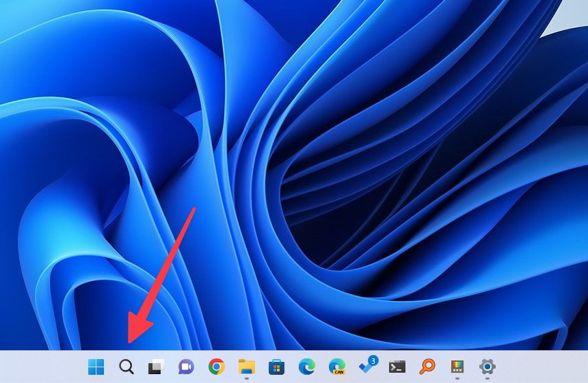588x383 pixels.
Task: Launch Microsoft Edge browser
Action: (307, 367)
